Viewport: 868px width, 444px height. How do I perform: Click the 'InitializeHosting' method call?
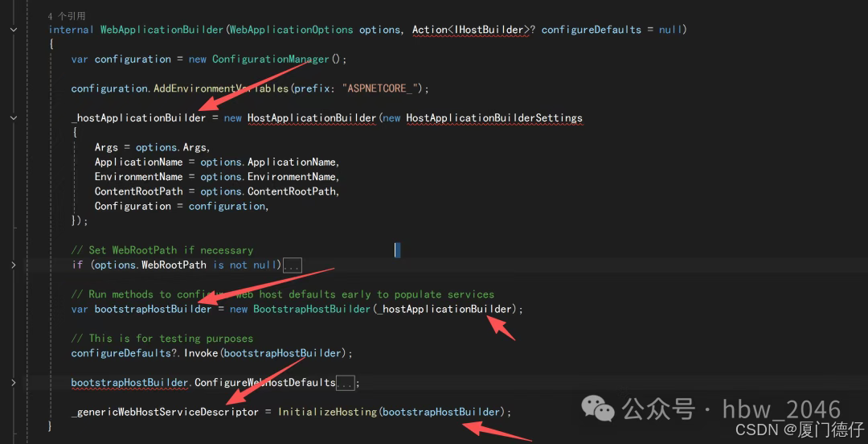tap(327, 413)
